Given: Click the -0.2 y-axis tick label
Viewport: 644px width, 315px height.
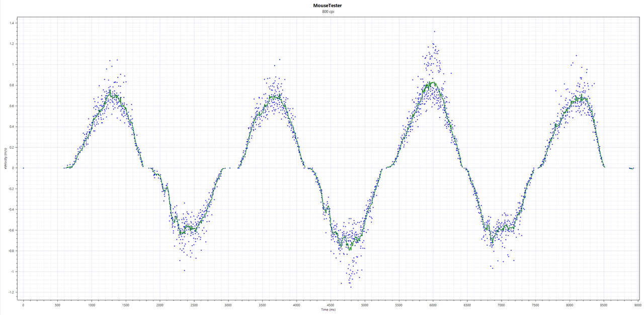Looking at the screenshot, I should click(12, 189).
